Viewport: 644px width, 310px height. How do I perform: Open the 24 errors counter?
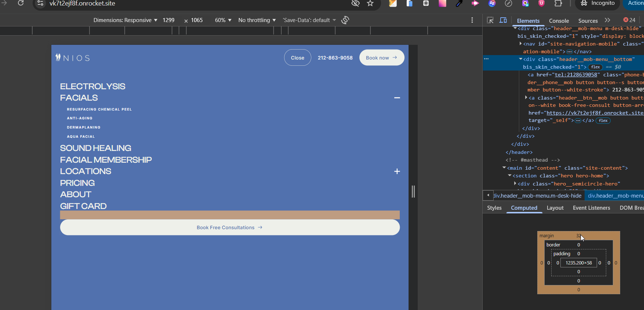[x=629, y=20]
